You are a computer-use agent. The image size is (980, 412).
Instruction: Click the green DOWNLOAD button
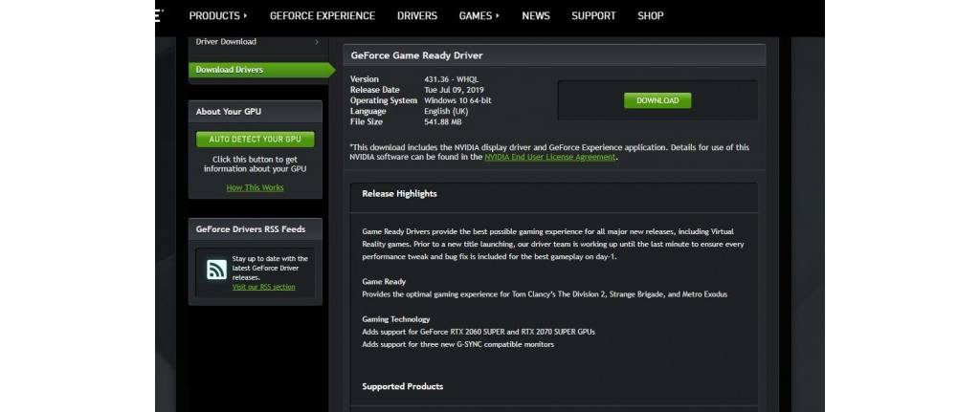(657, 100)
